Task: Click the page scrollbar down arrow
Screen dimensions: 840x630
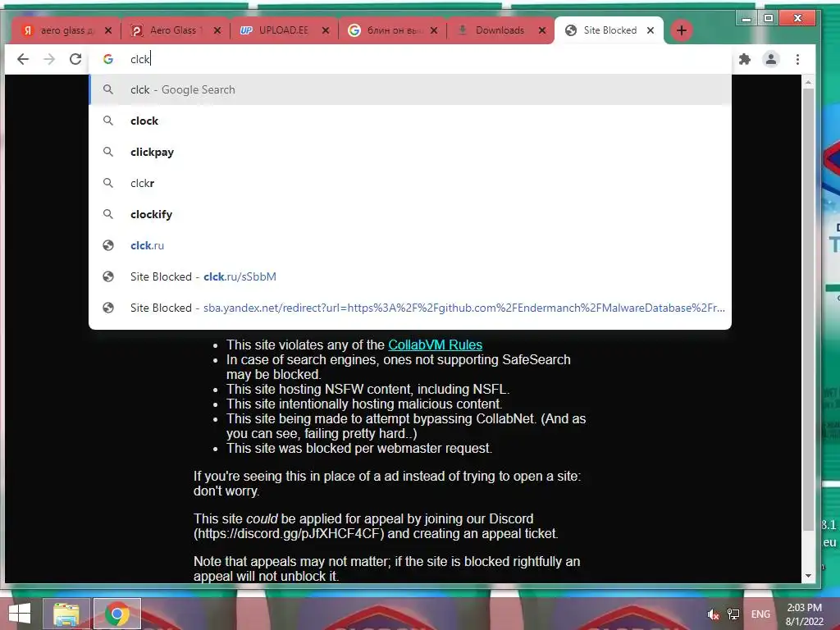Action: pyautogui.click(x=808, y=576)
